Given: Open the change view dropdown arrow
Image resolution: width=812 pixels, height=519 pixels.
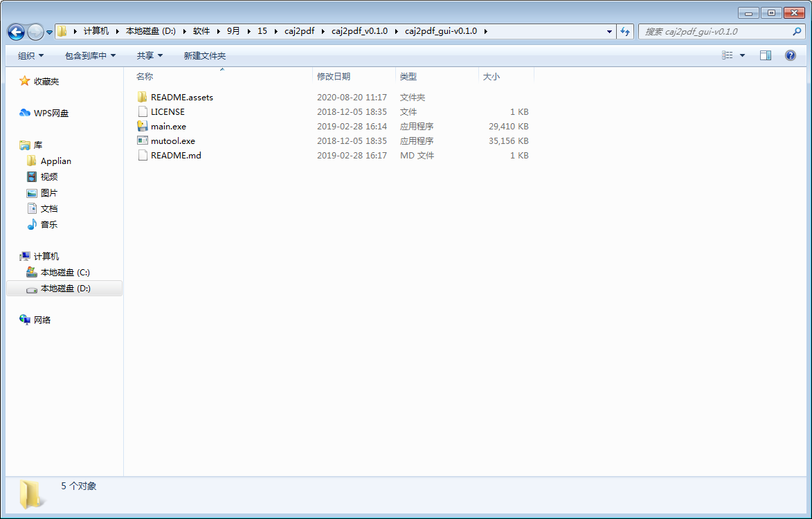Looking at the screenshot, I should (742, 55).
